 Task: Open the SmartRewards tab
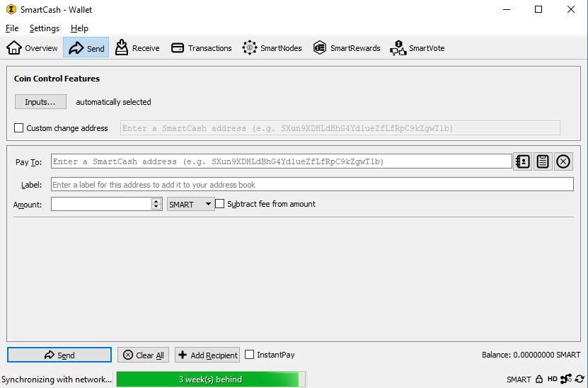pos(347,47)
